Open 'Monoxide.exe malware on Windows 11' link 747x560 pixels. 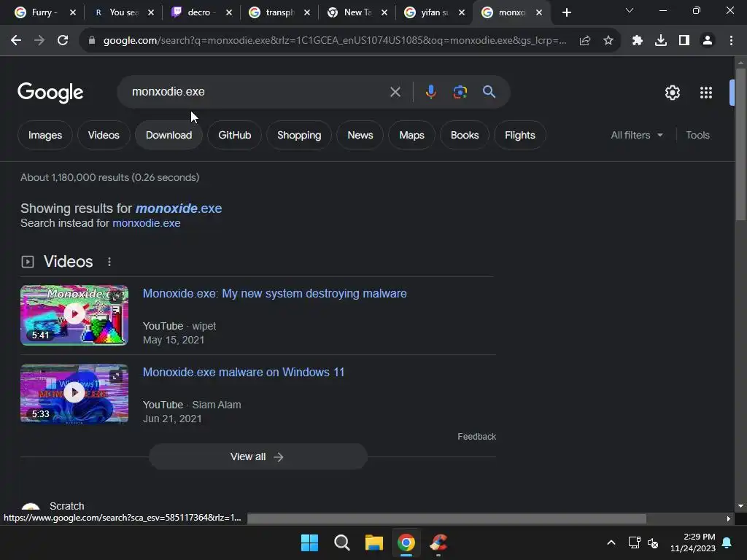244,372
